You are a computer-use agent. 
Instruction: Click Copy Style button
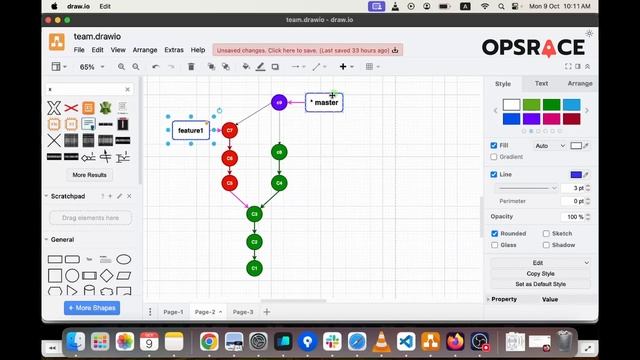click(x=540, y=273)
